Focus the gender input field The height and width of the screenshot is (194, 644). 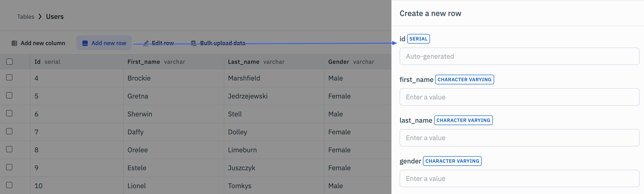519,178
